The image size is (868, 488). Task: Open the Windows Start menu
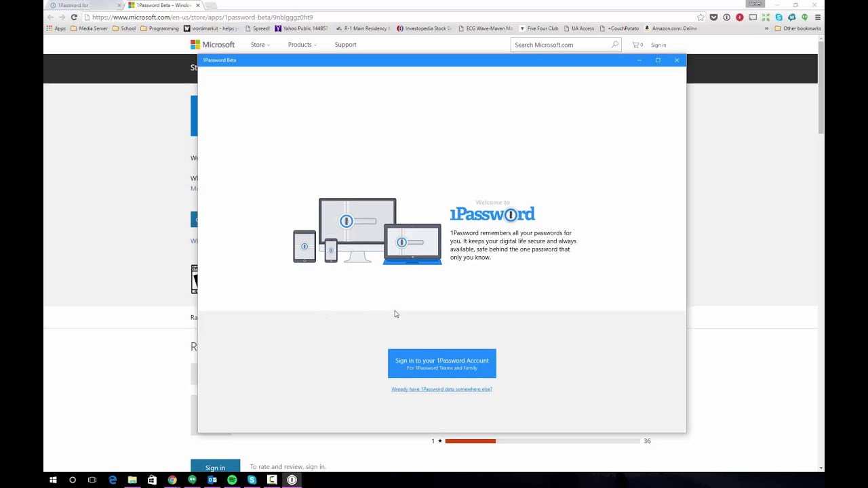(53, 480)
